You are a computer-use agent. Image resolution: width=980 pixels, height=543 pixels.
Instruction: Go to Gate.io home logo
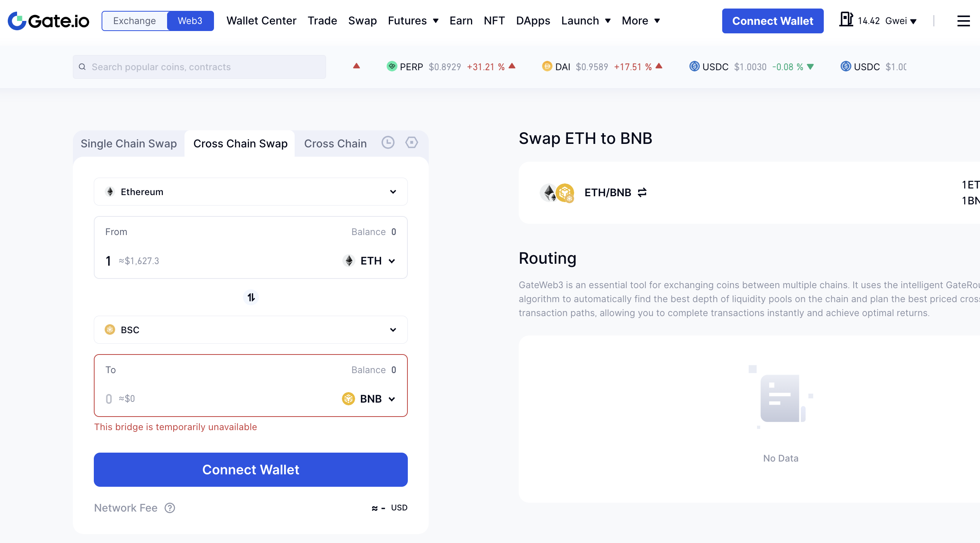pos(48,21)
